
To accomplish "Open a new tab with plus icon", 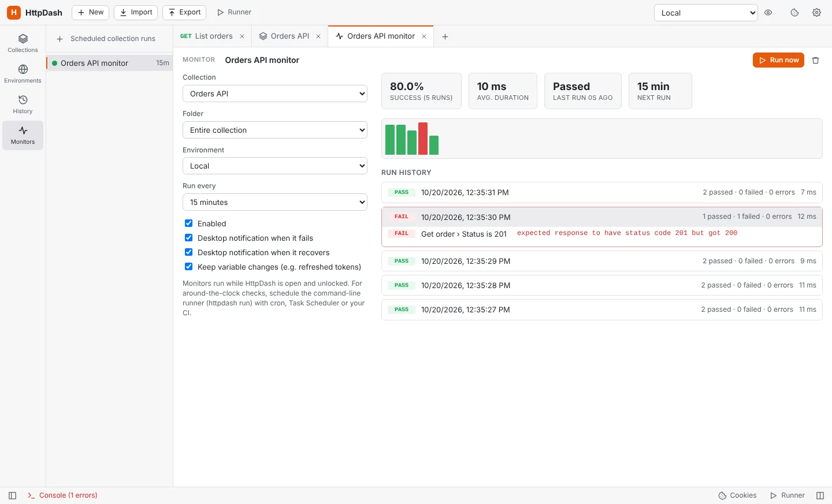I will coord(445,36).
